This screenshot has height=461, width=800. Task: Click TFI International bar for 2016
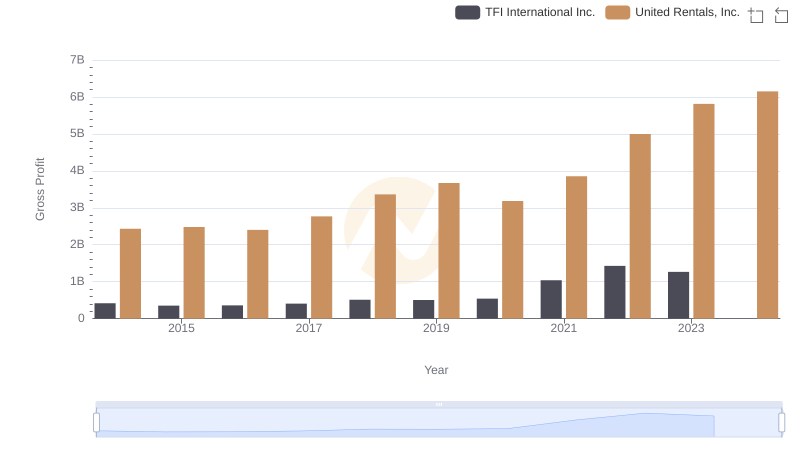coord(233,312)
